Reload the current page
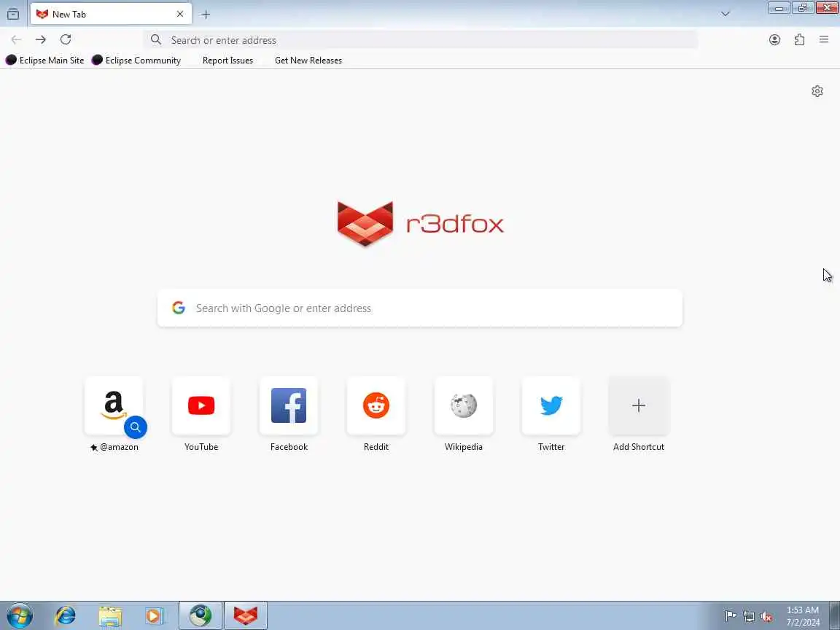840x630 pixels. (66, 39)
